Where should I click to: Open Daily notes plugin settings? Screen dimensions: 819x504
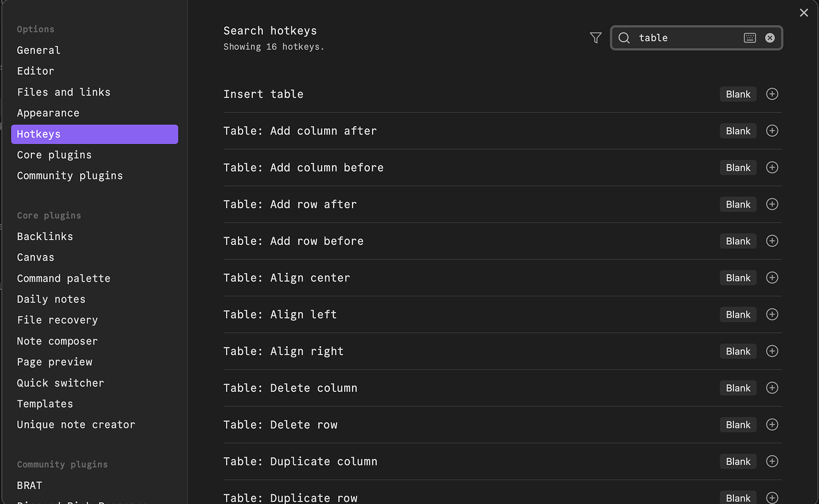51,299
